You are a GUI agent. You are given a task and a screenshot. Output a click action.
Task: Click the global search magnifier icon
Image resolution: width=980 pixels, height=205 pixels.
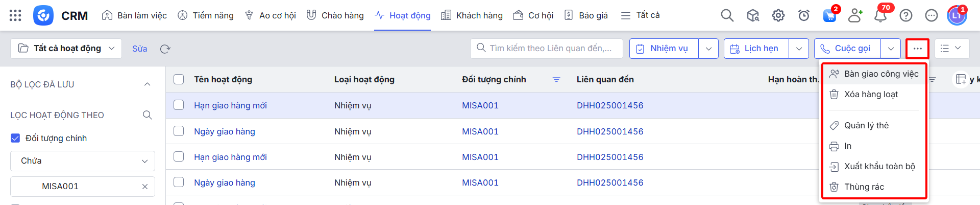727,15
